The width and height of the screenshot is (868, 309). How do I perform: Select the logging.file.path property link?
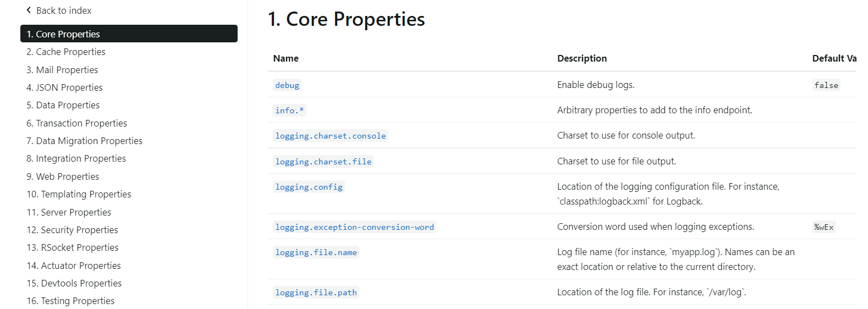point(316,293)
